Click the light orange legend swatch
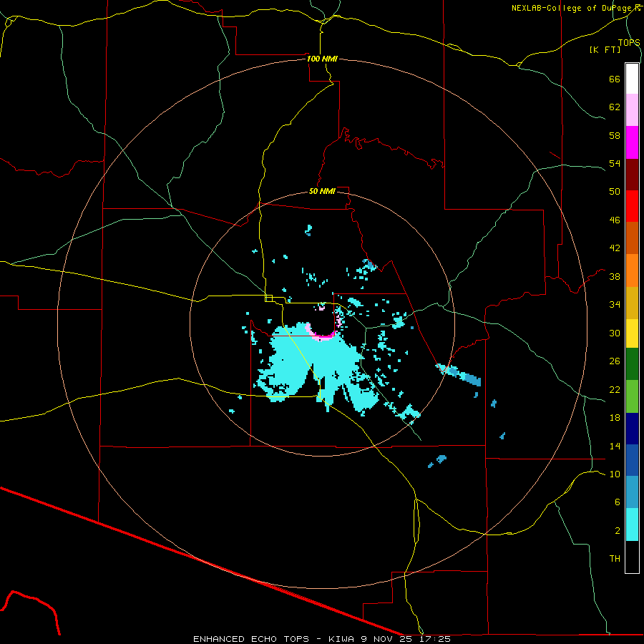The image size is (644, 644). [x=632, y=270]
